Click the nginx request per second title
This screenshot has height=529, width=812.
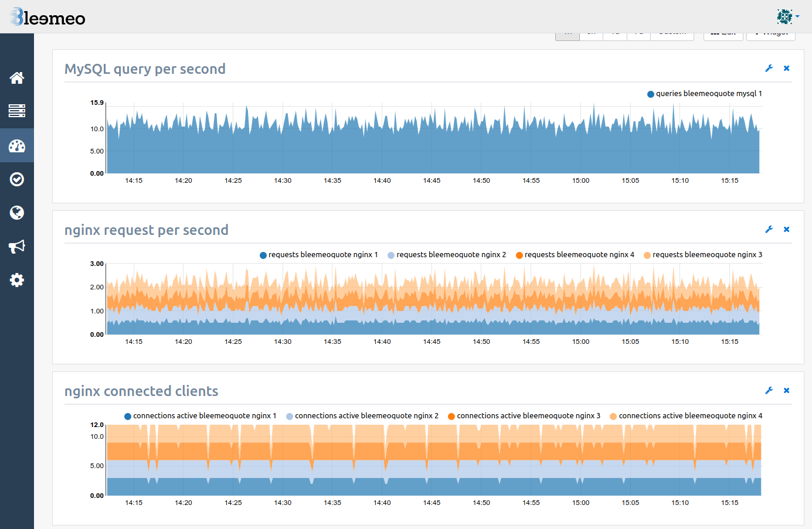(x=147, y=230)
